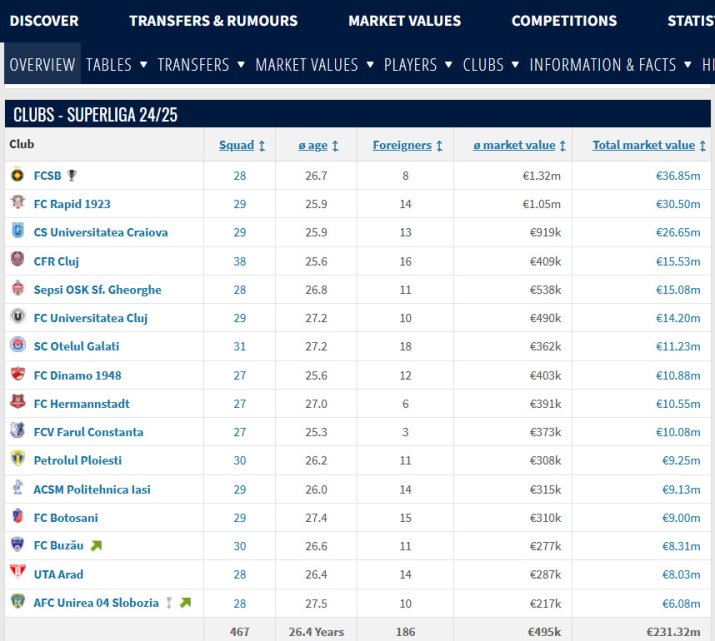Click the FC Buzău crest icon
The image size is (715, 641).
(17, 544)
